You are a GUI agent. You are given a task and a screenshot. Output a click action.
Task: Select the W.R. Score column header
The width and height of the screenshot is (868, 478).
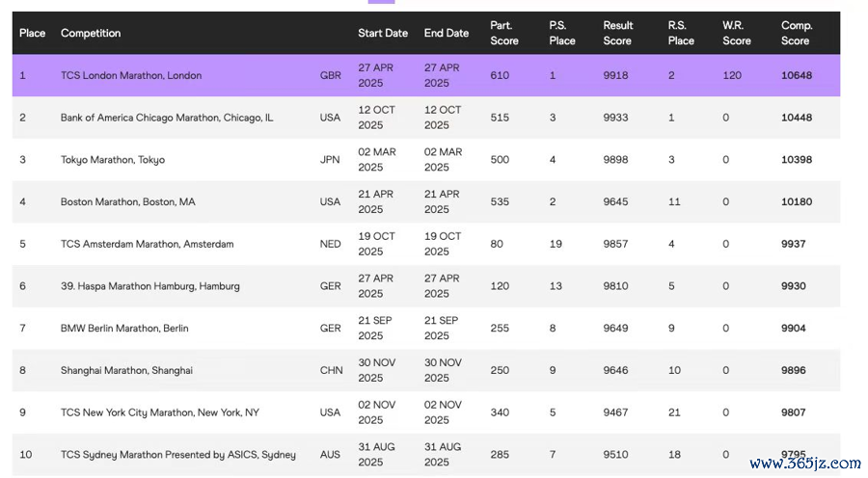[x=736, y=33]
